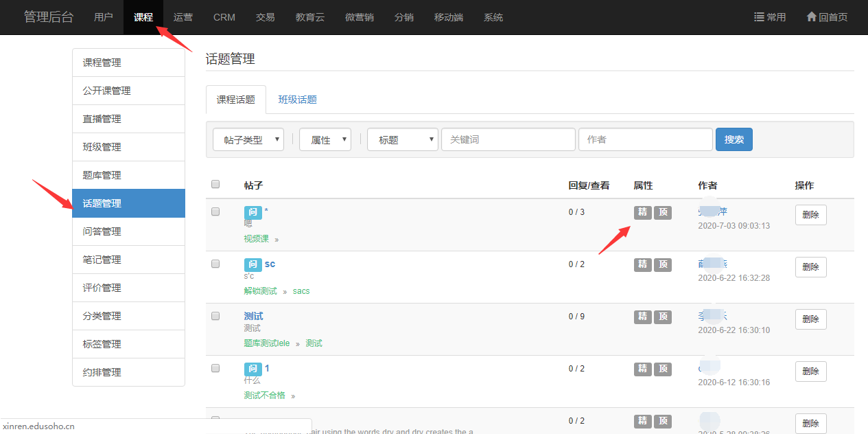Open the 运营 menu in top navigation
The height and width of the screenshot is (434, 868).
pos(183,17)
